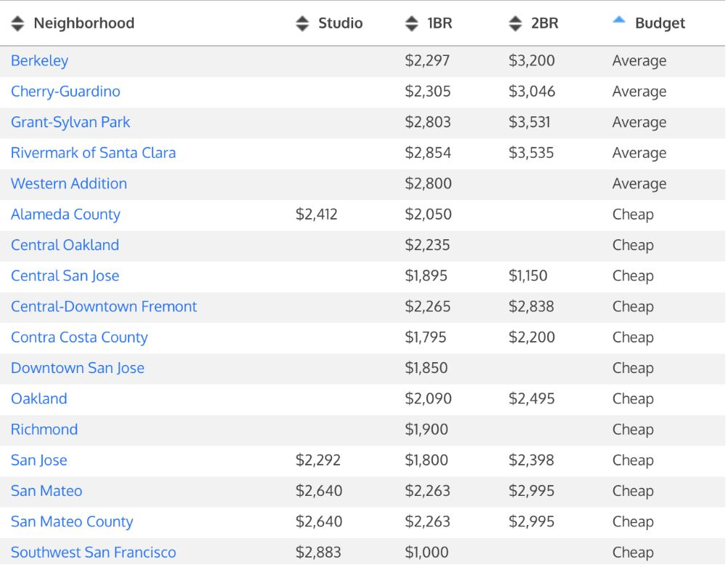Sort by 1BR price arrows
The image size is (728, 573).
tap(412, 23)
